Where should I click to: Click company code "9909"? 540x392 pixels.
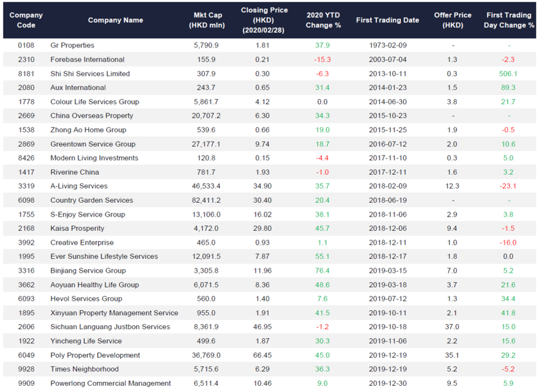click(x=26, y=383)
